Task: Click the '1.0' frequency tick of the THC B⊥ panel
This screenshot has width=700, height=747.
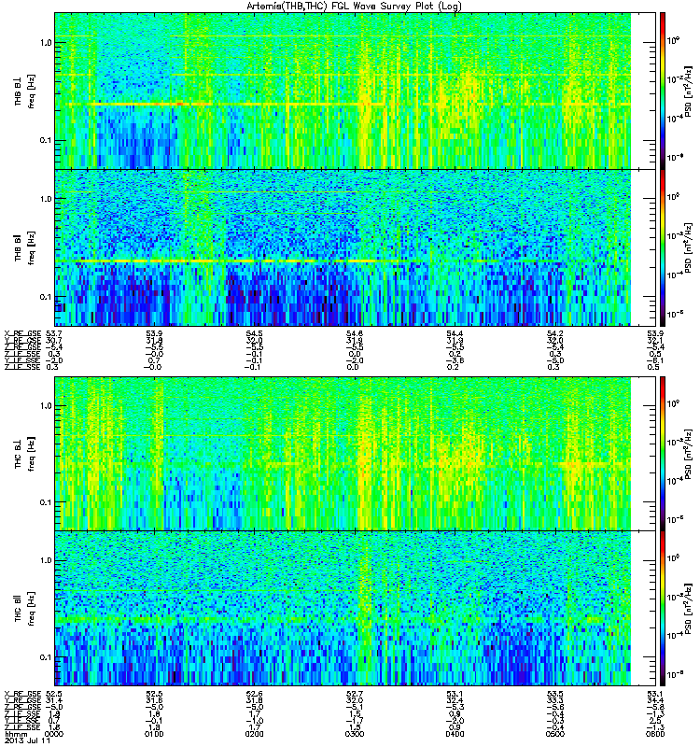Action: pos(46,406)
